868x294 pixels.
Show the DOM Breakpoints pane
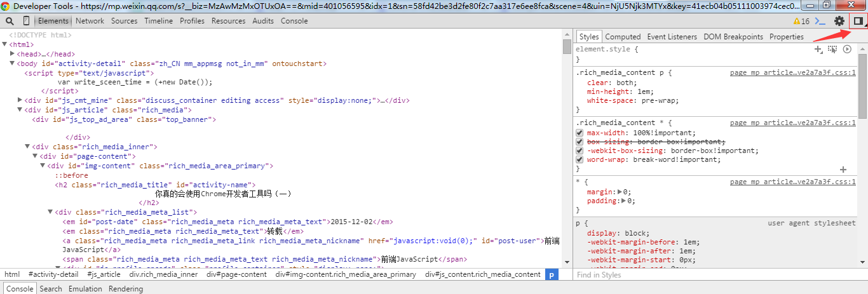pyautogui.click(x=733, y=37)
